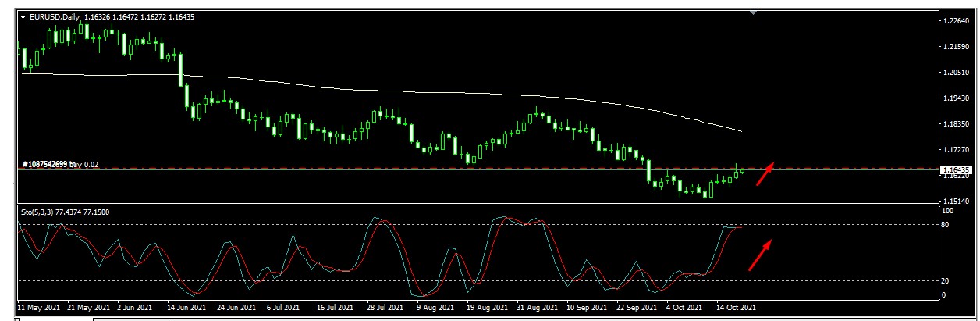Click the 1.15140 price scale label

[x=956, y=202]
